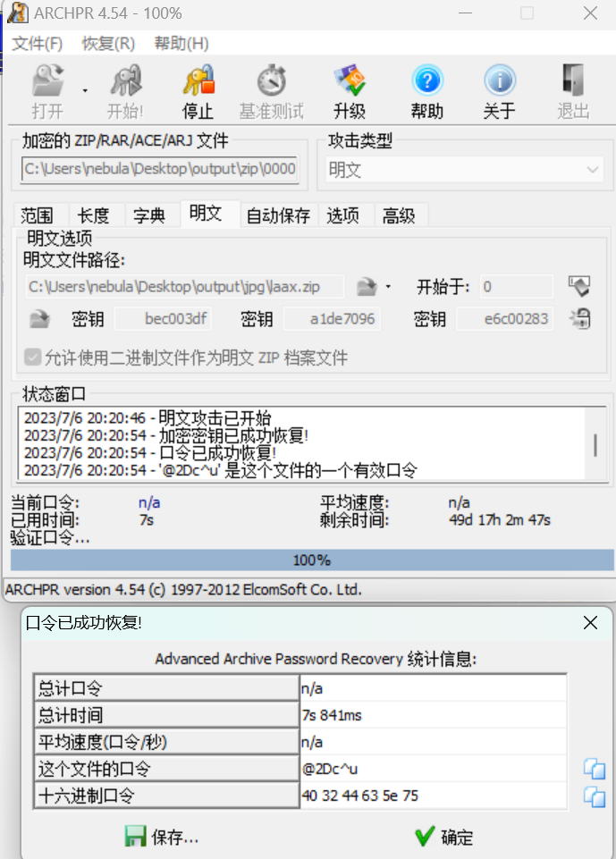Click the password cell @2Dc^u
Screen dimensions: 616x859
point(433,769)
